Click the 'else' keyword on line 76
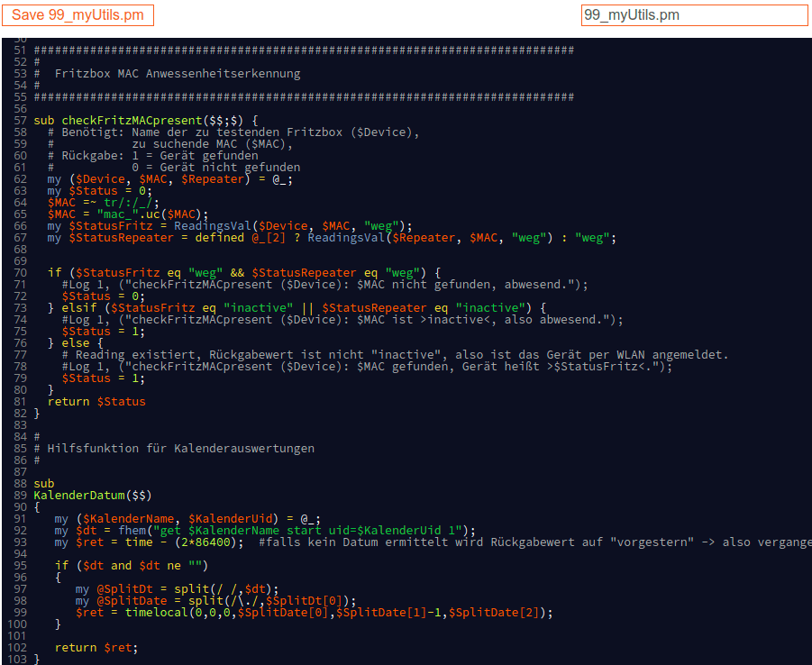Viewport: 812px width, 665px height. [76, 343]
